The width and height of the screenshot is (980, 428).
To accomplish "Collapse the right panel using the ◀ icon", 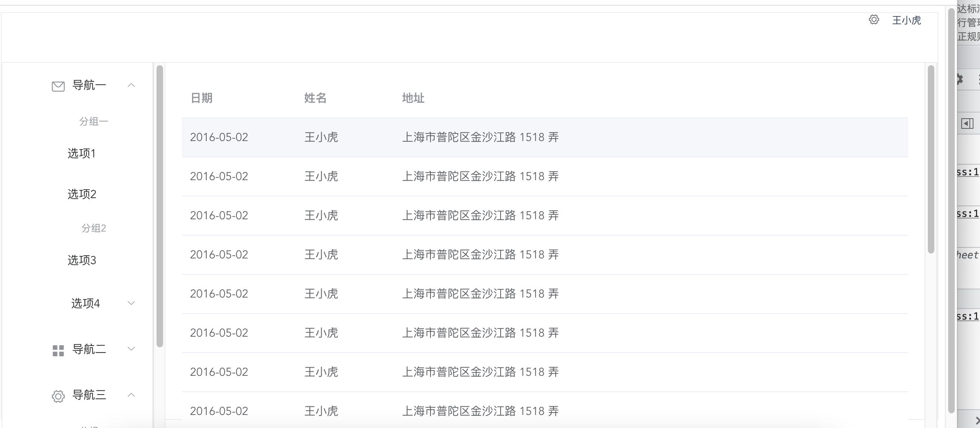I will tap(968, 123).
